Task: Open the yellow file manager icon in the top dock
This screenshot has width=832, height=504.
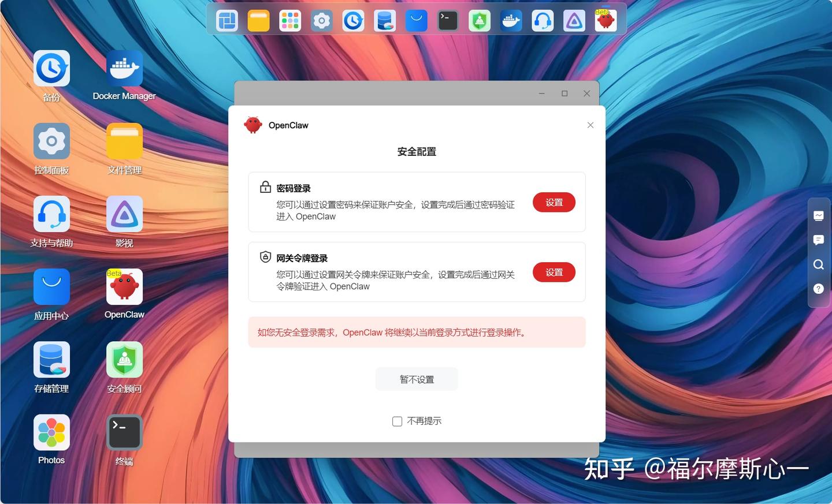Action: (259, 21)
